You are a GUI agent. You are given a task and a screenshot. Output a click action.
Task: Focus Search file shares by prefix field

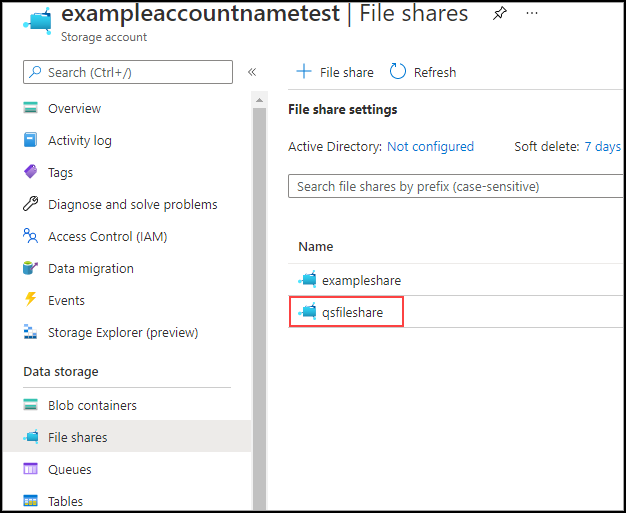click(x=456, y=186)
